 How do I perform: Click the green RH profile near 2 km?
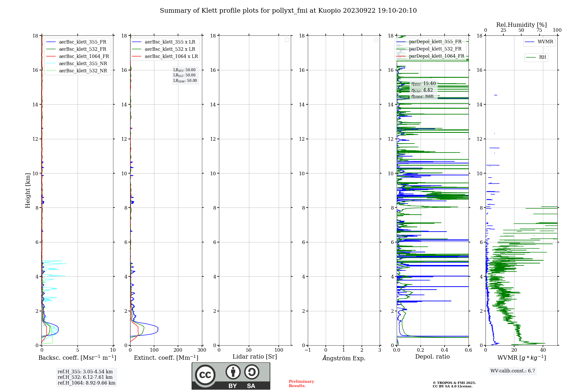pos(504,311)
